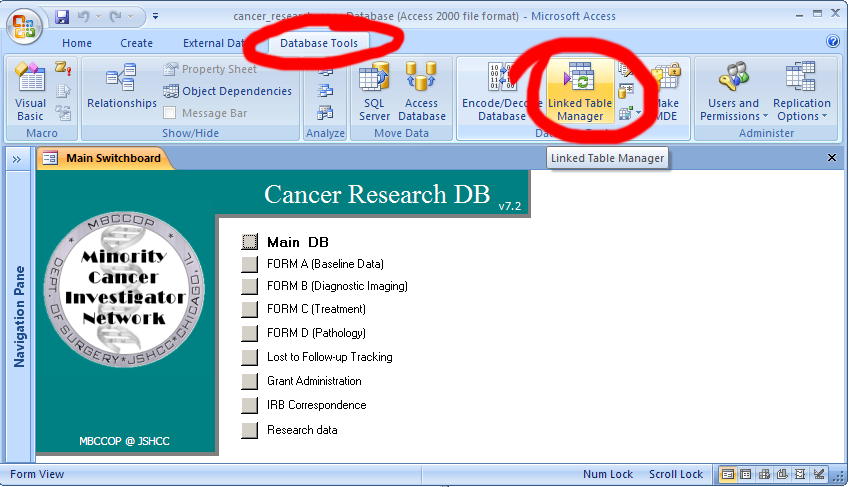Switch to the Home ribbon tab
The width and height of the screenshot is (849, 487).
tap(77, 43)
